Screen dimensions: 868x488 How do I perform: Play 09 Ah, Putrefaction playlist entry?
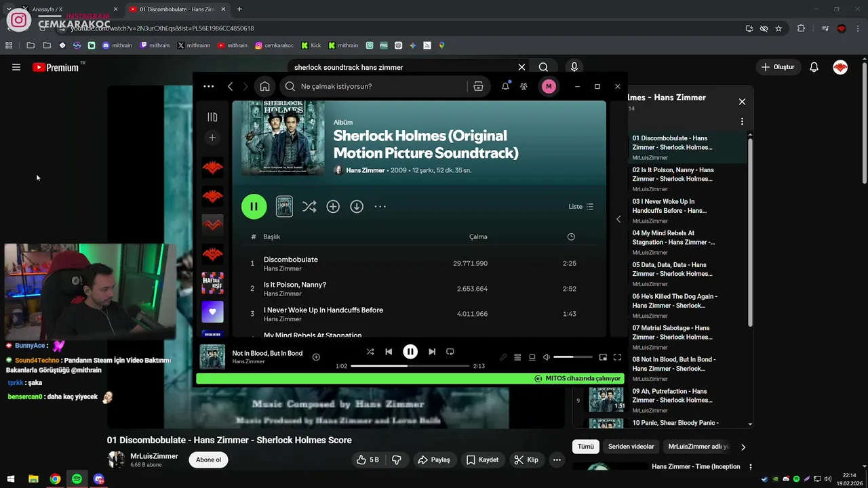pos(661,401)
